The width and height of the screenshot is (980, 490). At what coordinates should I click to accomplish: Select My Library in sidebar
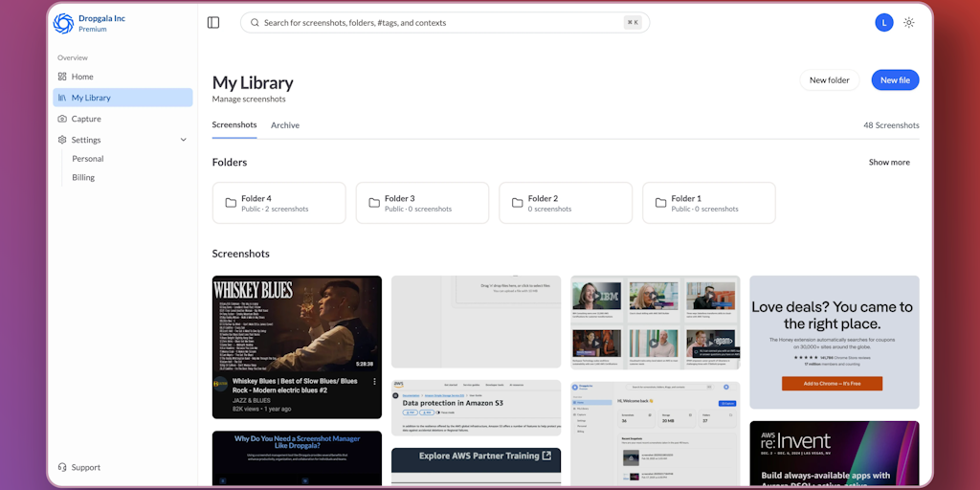pyautogui.click(x=122, y=98)
